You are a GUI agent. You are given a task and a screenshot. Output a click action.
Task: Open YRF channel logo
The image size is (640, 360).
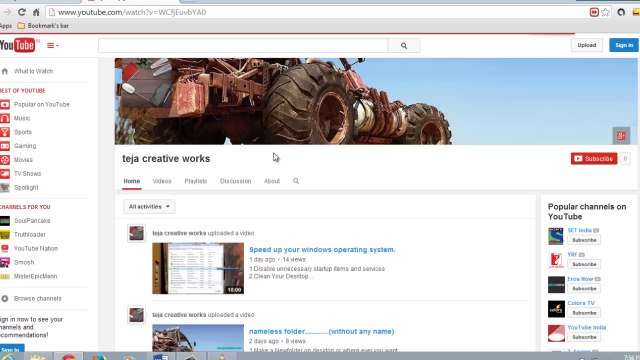556,260
